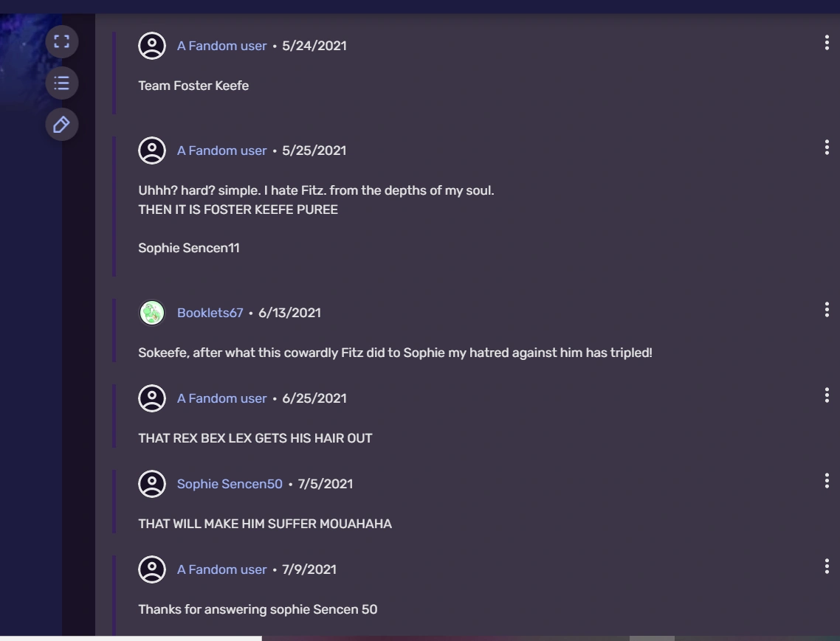
Task: Open the table of contents list icon
Action: 62,83
